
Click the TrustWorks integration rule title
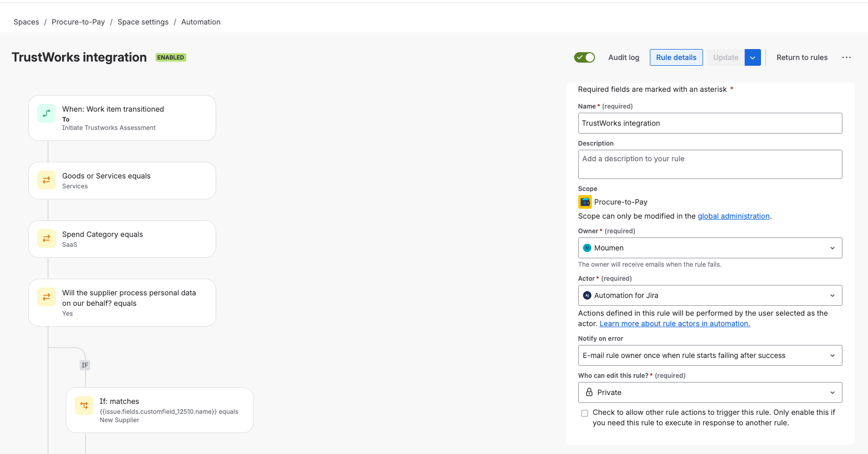(79, 57)
